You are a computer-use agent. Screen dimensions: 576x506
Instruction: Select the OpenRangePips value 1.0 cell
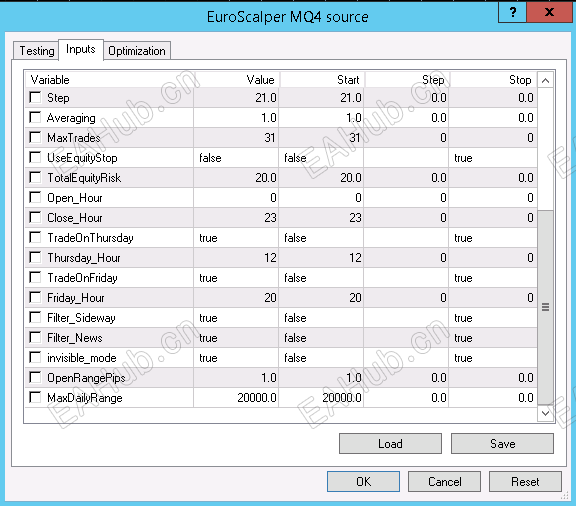(236, 378)
